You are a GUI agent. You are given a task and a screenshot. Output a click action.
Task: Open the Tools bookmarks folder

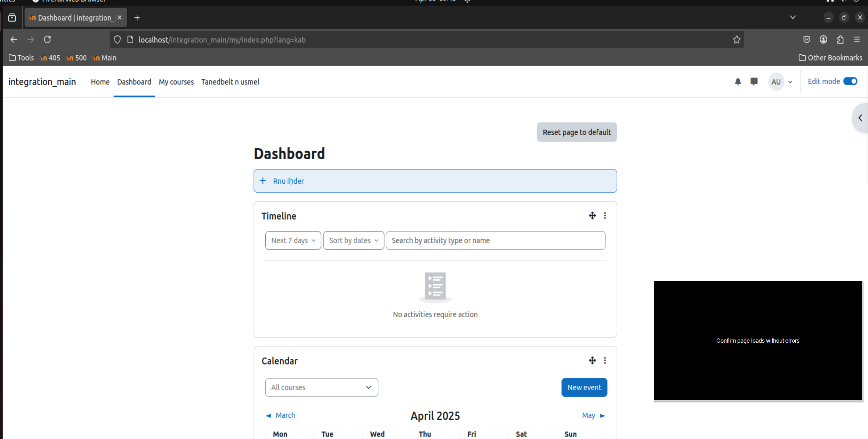point(21,58)
